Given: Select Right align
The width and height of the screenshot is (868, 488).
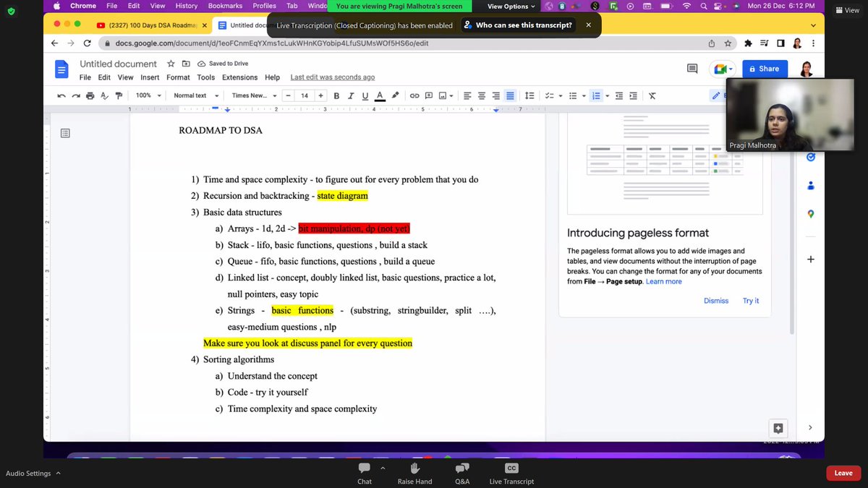Looking at the screenshot, I should pyautogui.click(x=496, y=95).
